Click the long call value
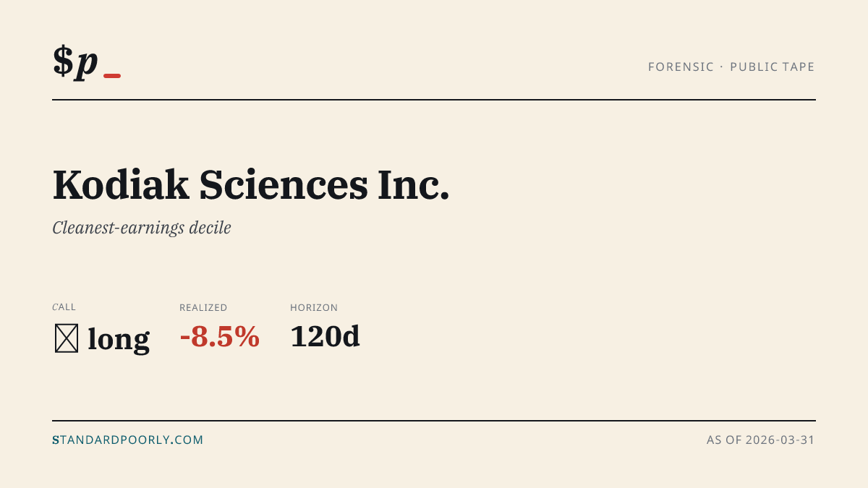 (x=119, y=338)
